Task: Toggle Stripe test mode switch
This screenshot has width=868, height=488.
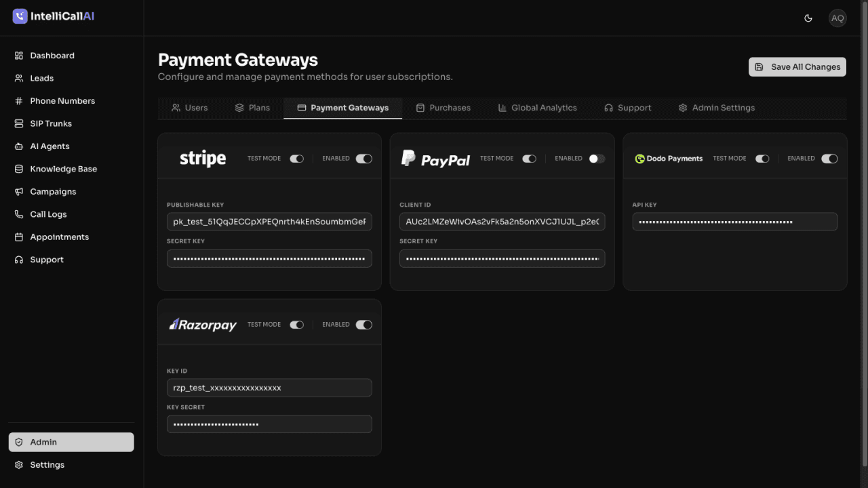Action: point(297,159)
